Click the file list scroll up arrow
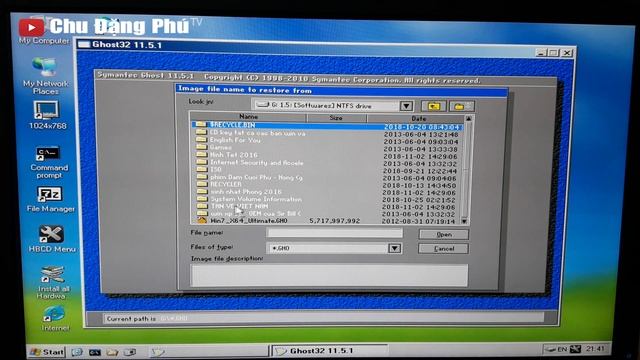 [468, 119]
